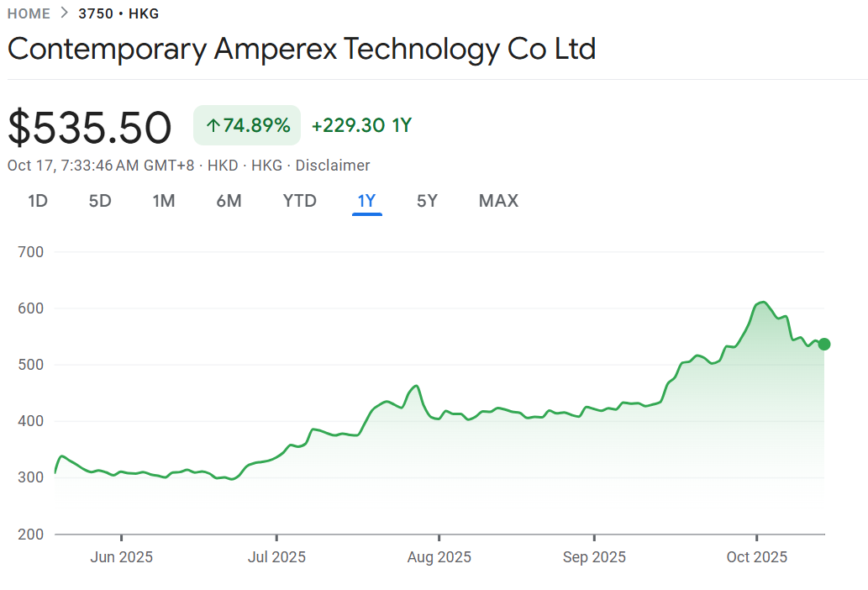This screenshot has height=590, width=868.
Task: Click the chart peak near Oct 2025
Action: click(761, 302)
